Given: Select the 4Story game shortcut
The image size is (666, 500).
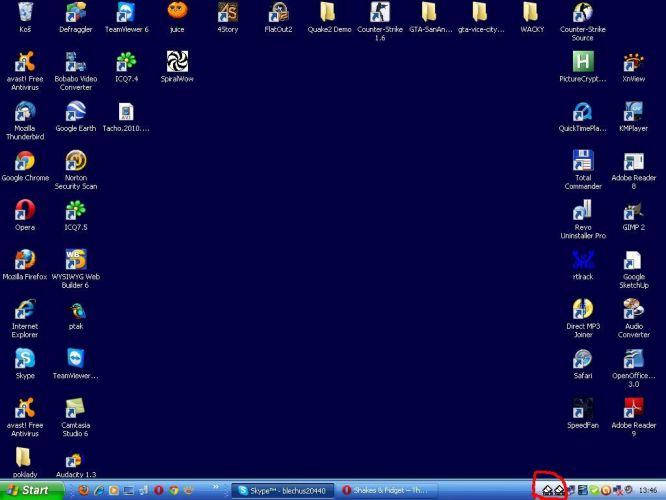Looking at the screenshot, I should pos(228,17).
